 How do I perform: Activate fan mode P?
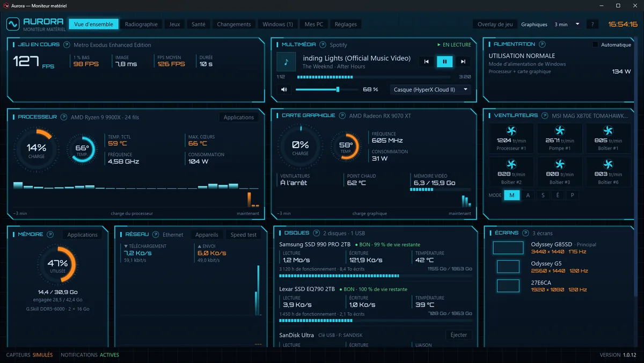point(573,195)
